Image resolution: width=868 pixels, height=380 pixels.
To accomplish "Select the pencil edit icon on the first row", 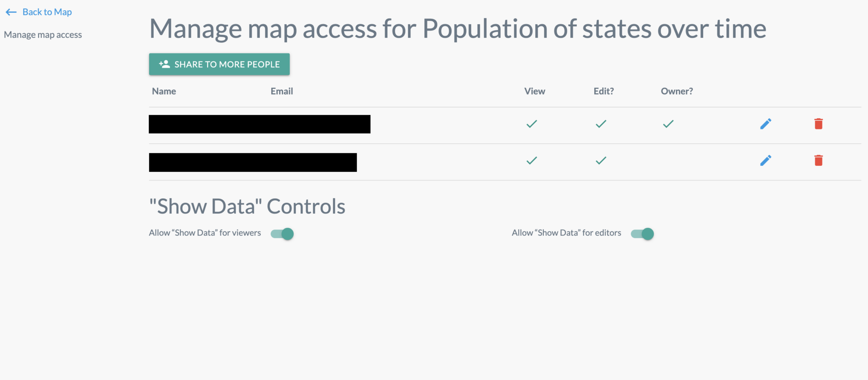I will coord(765,124).
